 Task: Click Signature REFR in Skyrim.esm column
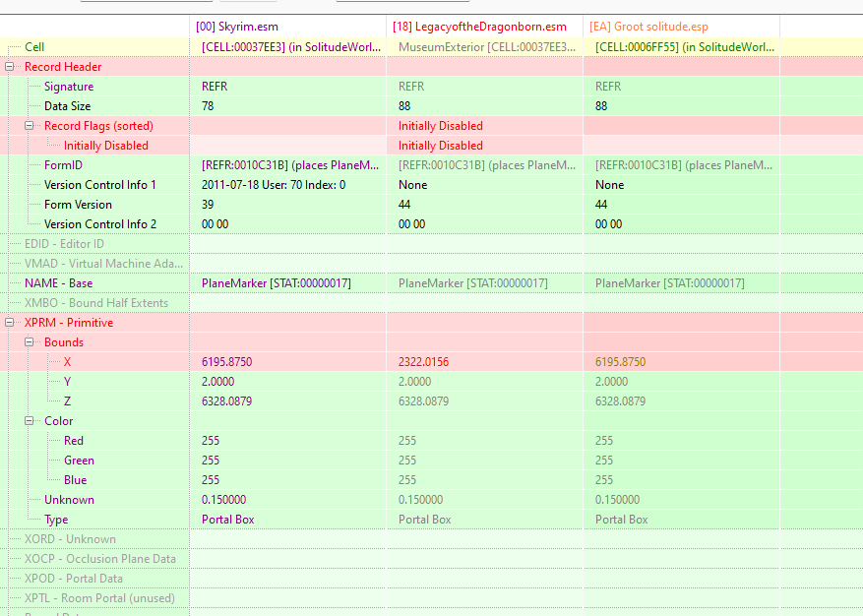pos(215,87)
